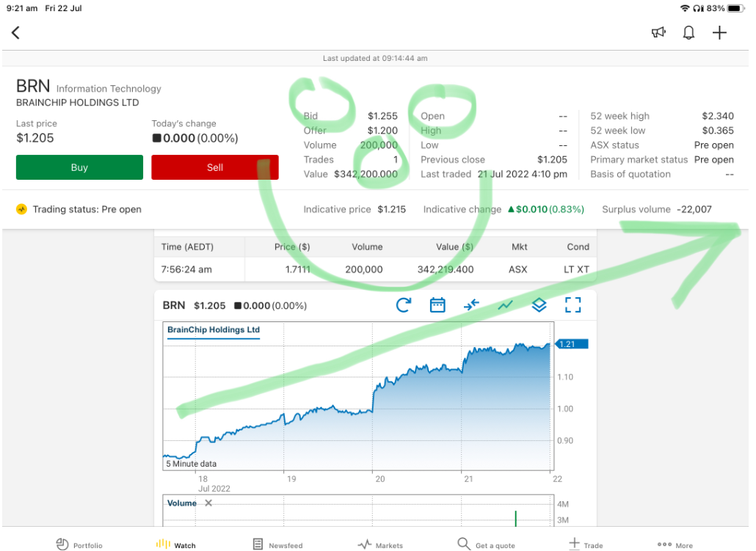The width and height of the screenshot is (756, 551).
Task: Tap the plus icon to add to watchlist
Action: point(719,32)
